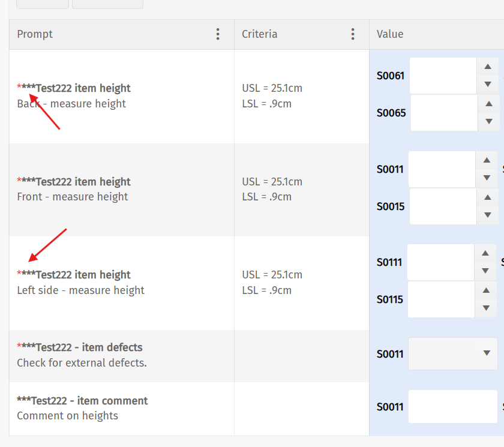Decrease the S0015 value with down arrow

pyautogui.click(x=488, y=215)
